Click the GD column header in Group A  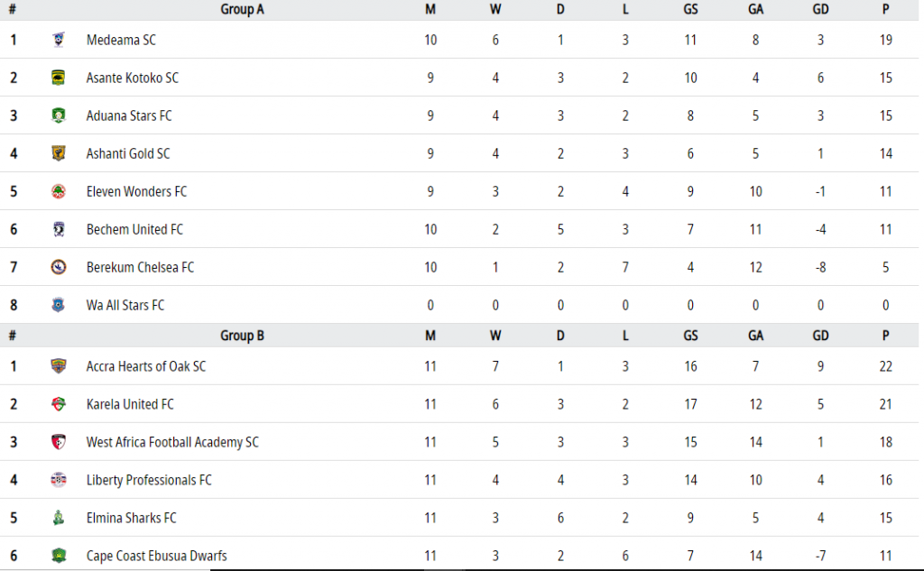820,9
